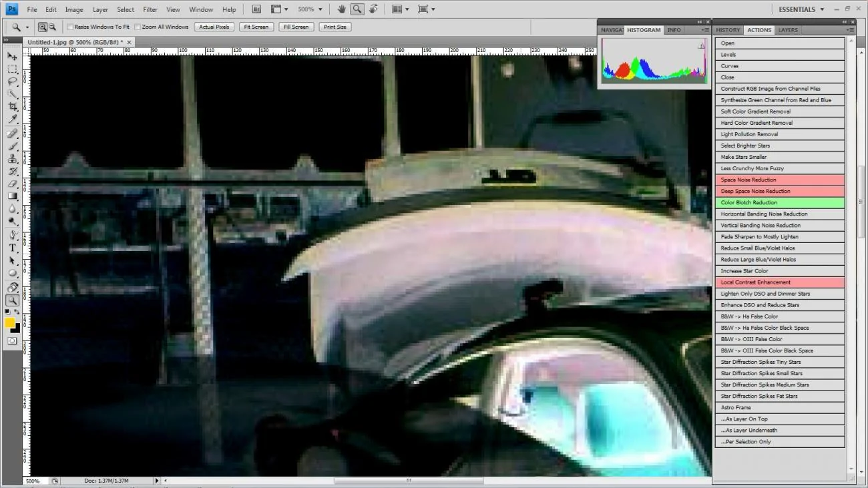Screen dimensions: 868x488
Task: Click Zoom Out mode icon in options bar
Action: [51, 27]
